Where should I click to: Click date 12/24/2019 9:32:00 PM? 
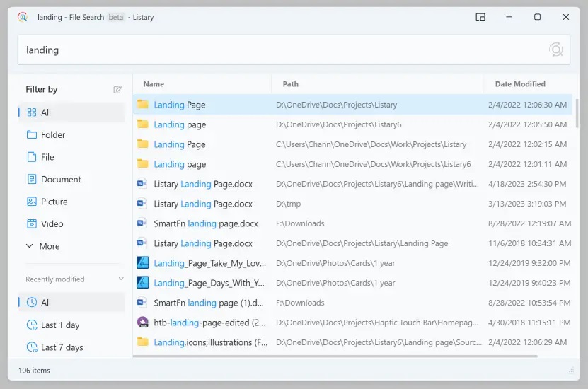[529, 263]
